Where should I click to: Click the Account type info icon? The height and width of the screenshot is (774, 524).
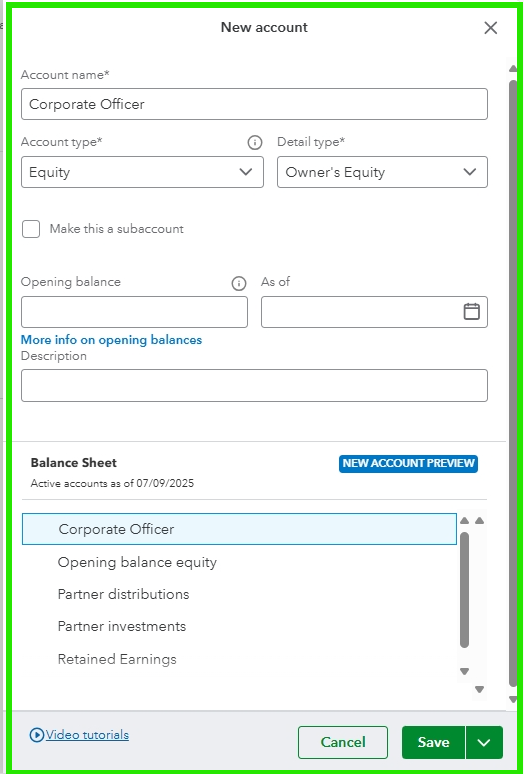pyautogui.click(x=255, y=143)
